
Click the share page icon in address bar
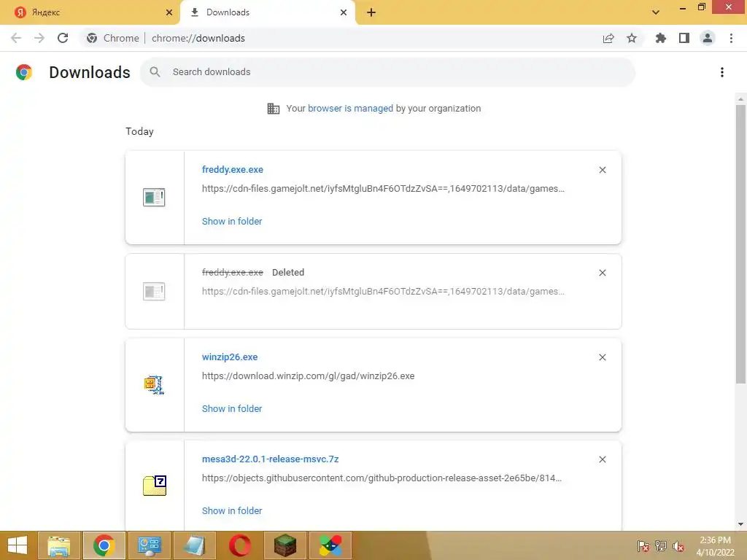pyautogui.click(x=608, y=38)
